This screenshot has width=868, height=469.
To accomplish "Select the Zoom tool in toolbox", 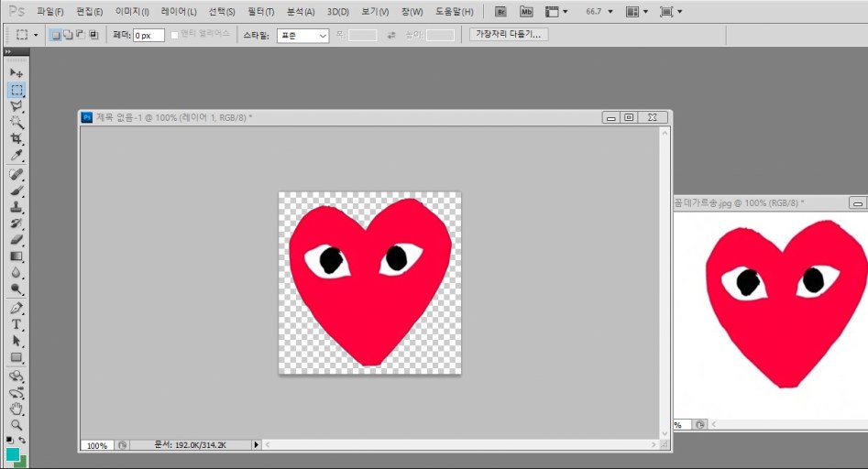I will pos(16,425).
